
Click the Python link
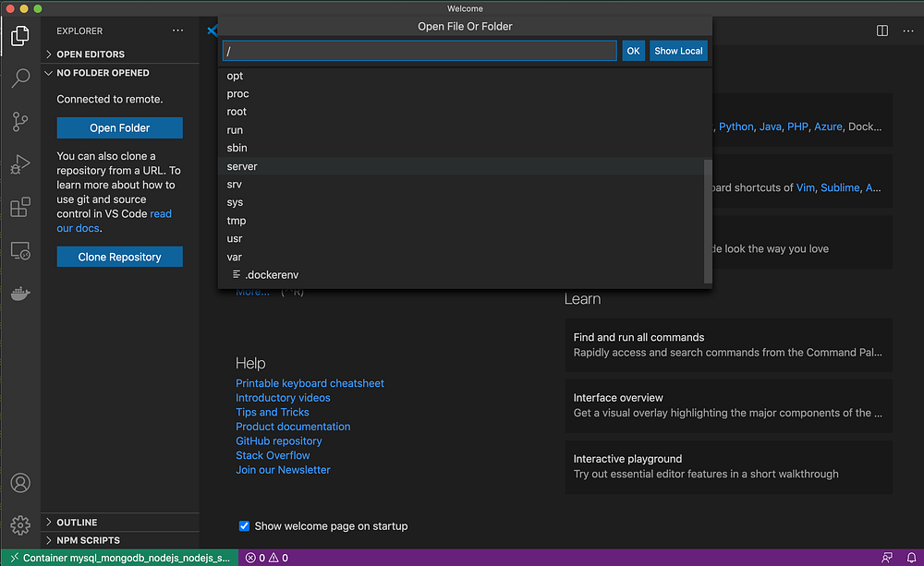(736, 126)
